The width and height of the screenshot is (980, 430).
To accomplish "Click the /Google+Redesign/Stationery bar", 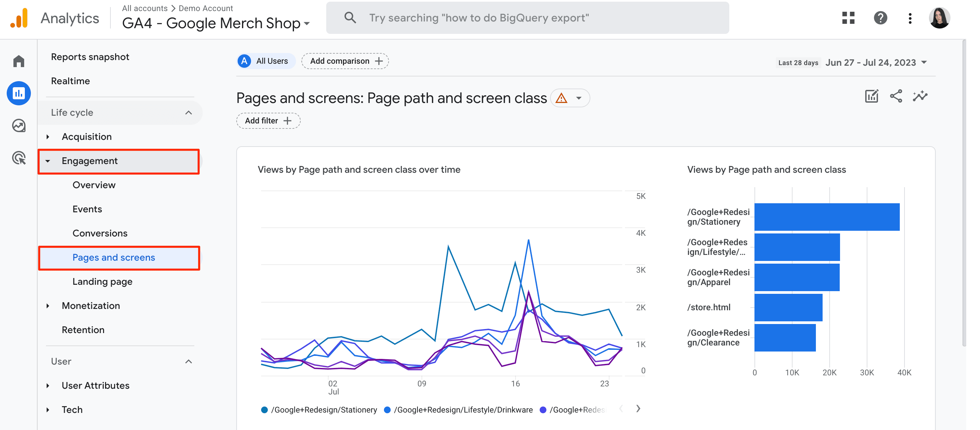I will 827,217.
